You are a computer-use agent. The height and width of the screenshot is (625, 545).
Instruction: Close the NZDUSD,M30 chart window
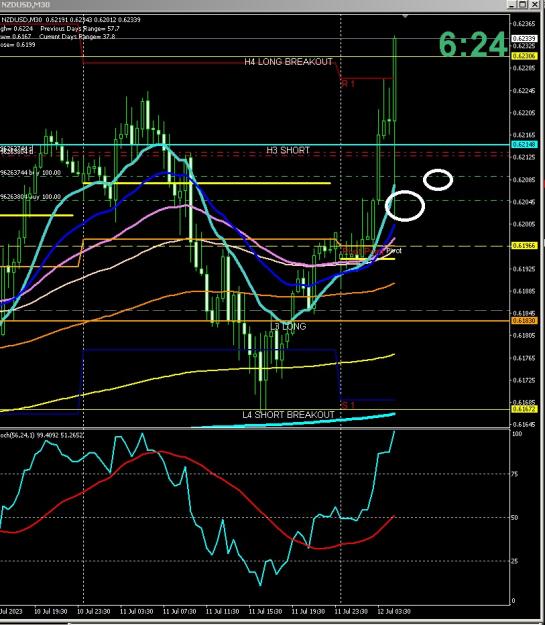tap(534, 4)
